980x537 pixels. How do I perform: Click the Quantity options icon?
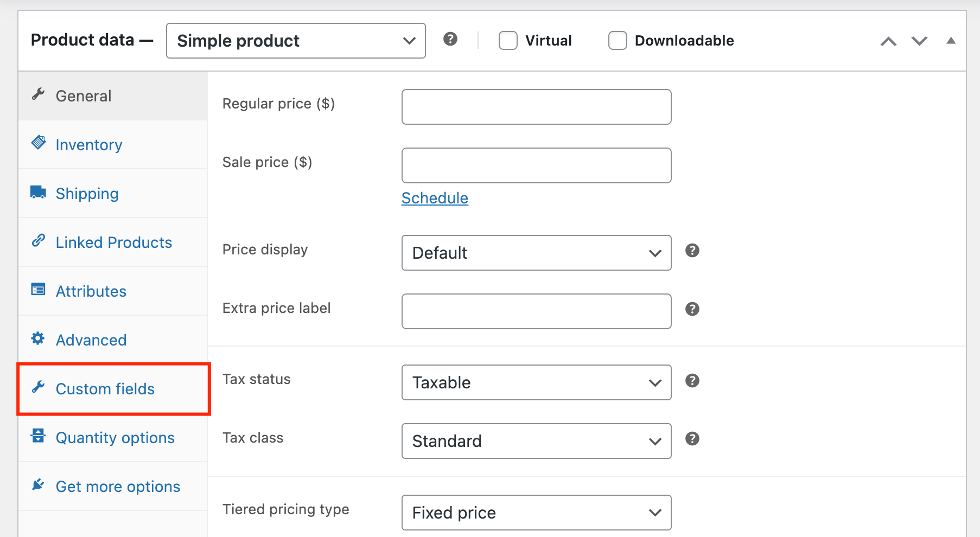pos(38,436)
